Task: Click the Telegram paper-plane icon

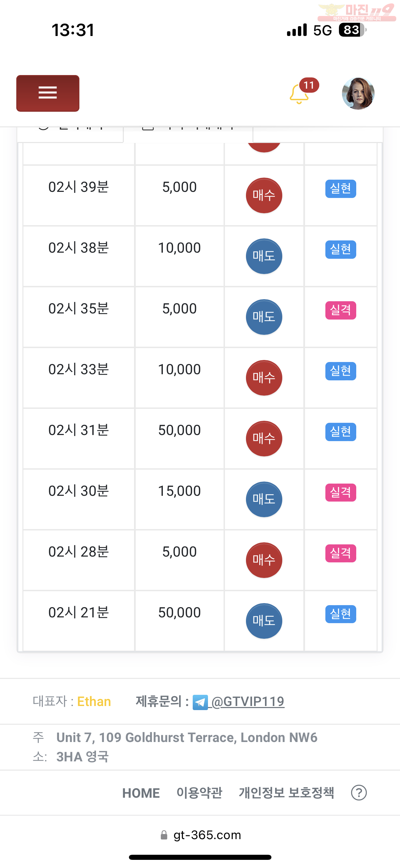Action: click(x=200, y=702)
